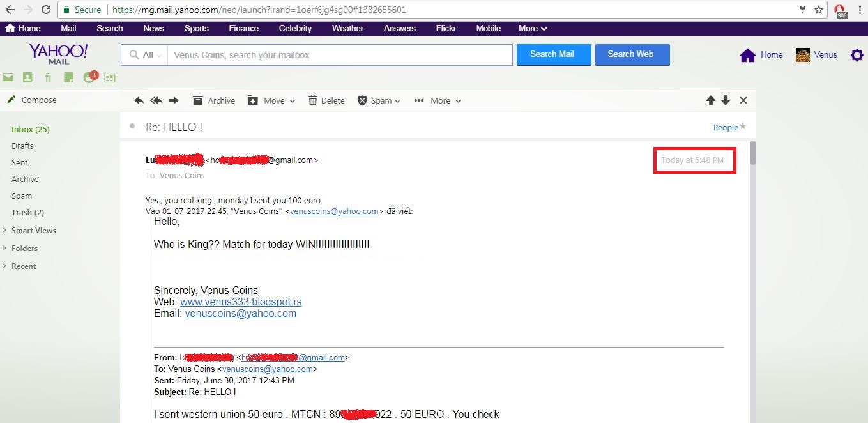868x423 pixels.
Task: Click the Home house icon beside Venus
Action: coord(748,55)
